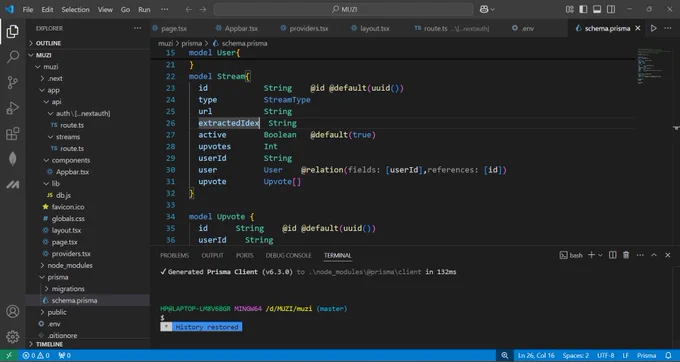
Task: Open Source Control view
Action: click(x=13, y=82)
